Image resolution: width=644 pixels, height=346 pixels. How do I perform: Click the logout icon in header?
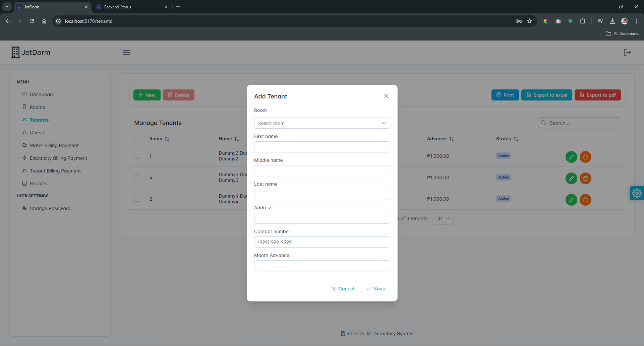pos(627,53)
